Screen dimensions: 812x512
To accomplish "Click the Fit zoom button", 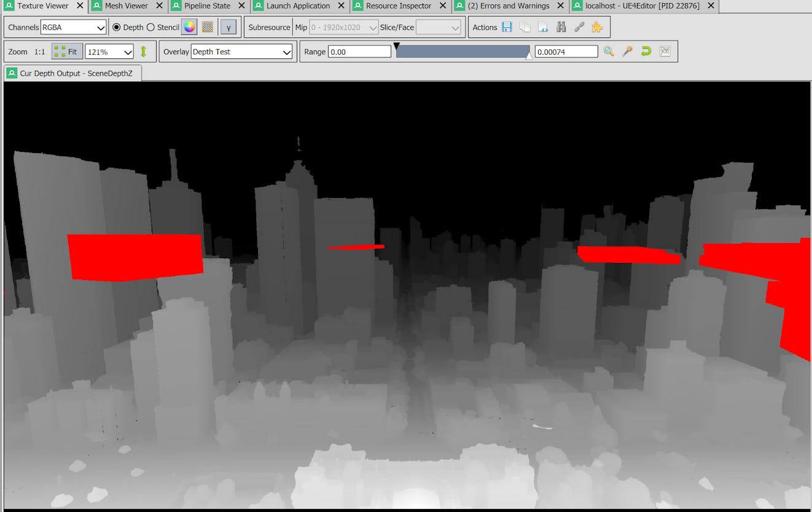I will (x=66, y=51).
